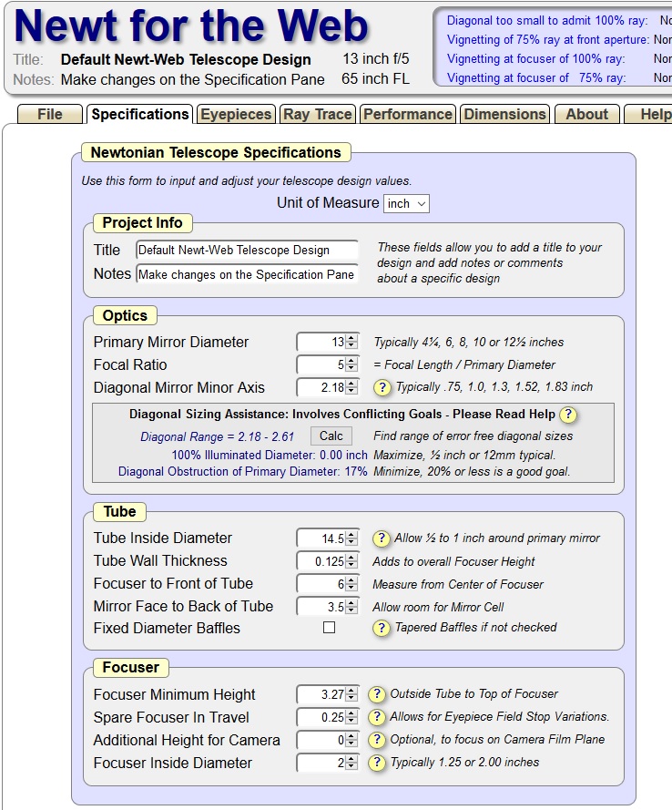Open the Unit of Measure dropdown
Image resolution: width=672 pixels, height=810 pixels.
[x=406, y=203]
